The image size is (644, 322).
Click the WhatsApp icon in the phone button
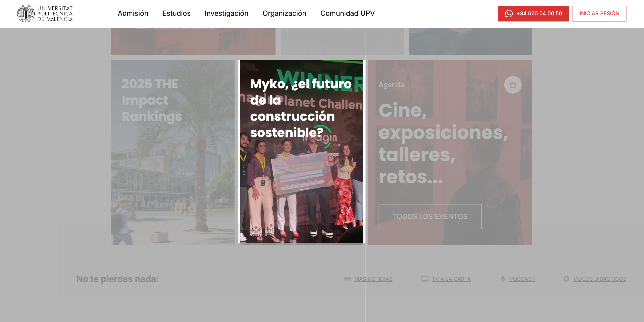pos(509,14)
